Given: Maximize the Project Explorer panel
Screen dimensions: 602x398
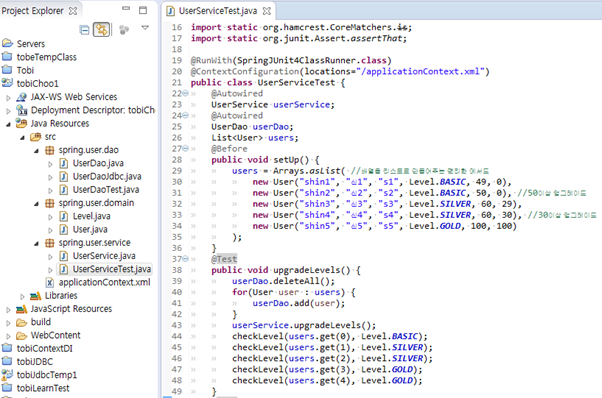Looking at the screenshot, I should (143, 10).
